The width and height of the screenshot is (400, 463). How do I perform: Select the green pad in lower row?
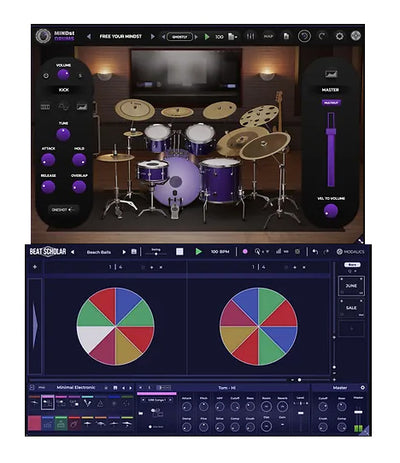61,423
